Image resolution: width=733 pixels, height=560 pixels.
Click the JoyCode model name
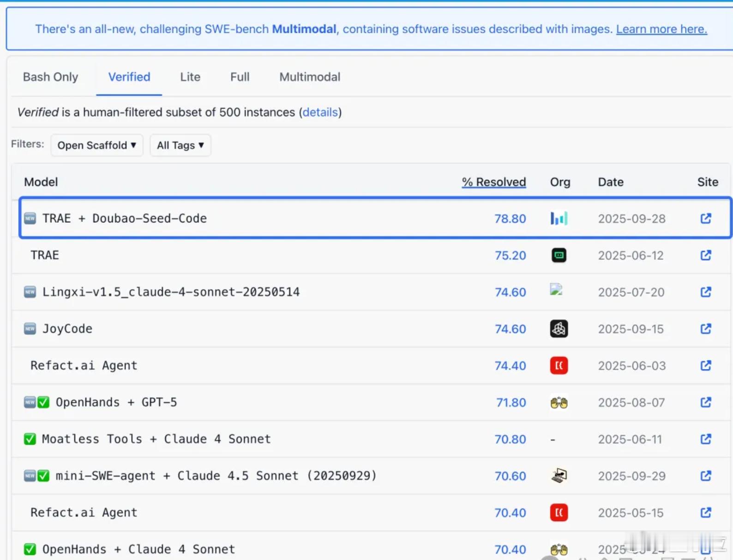pyautogui.click(x=67, y=329)
